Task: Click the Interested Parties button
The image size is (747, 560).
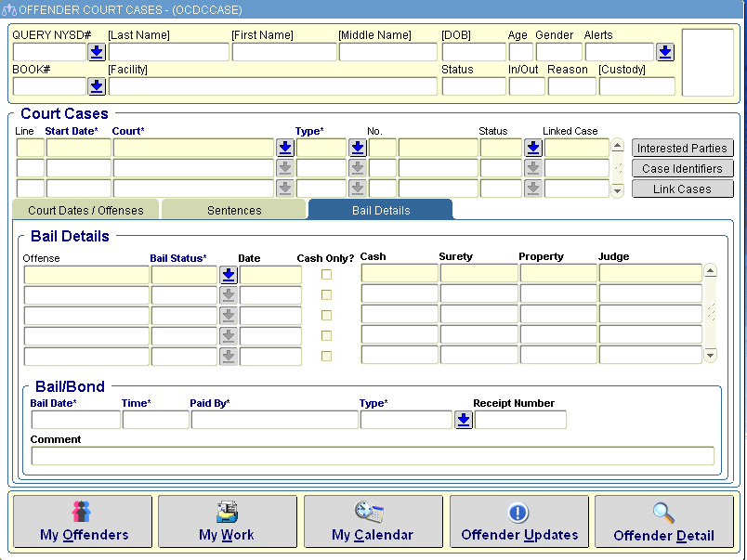Action: [682, 149]
